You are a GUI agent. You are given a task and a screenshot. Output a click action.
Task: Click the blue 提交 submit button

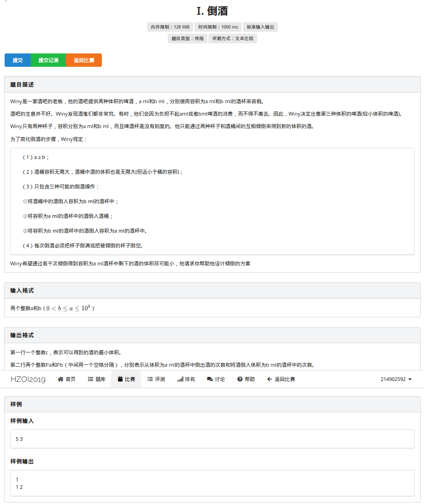(x=18, y=60)
